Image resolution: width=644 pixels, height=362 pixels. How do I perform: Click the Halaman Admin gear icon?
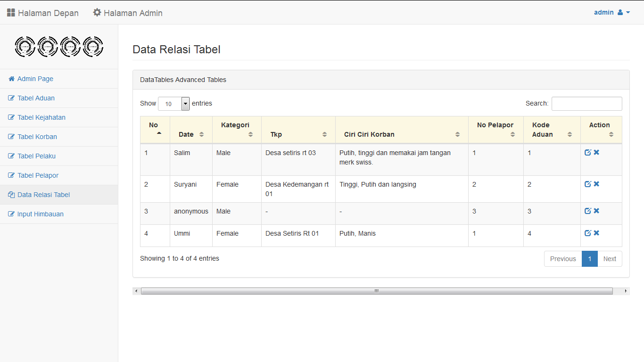coord(97,13)
